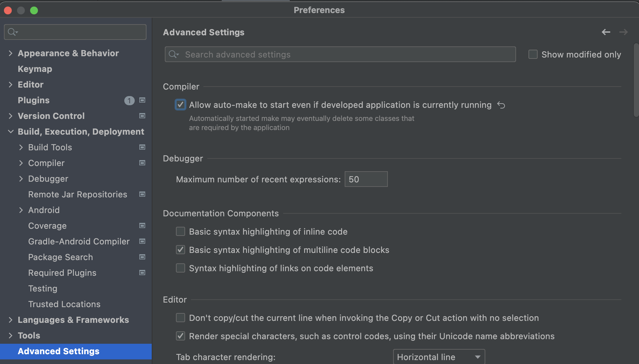Click the maximum recent expressions field
The width and height of the screenshot is (639, 364).
point(366,179)
